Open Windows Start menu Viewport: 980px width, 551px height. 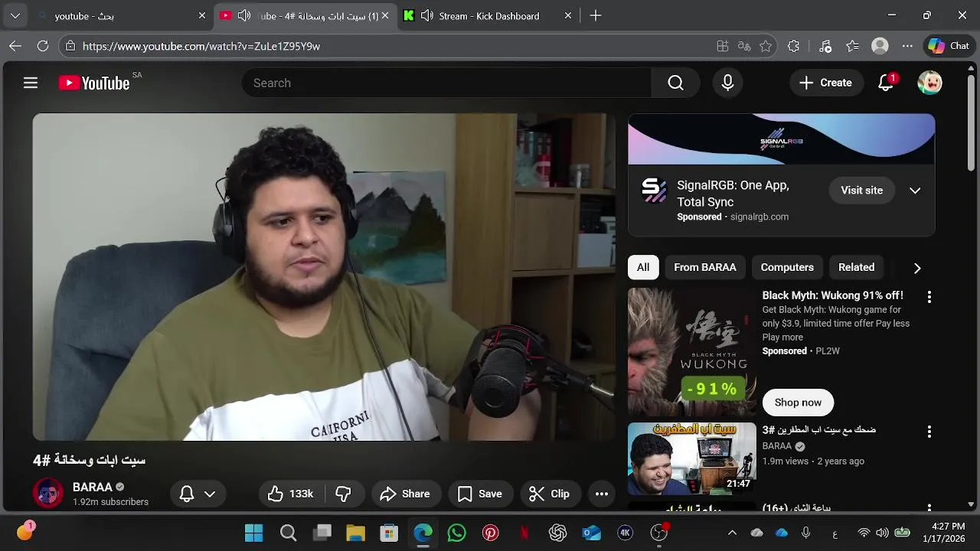pos(253,533)
